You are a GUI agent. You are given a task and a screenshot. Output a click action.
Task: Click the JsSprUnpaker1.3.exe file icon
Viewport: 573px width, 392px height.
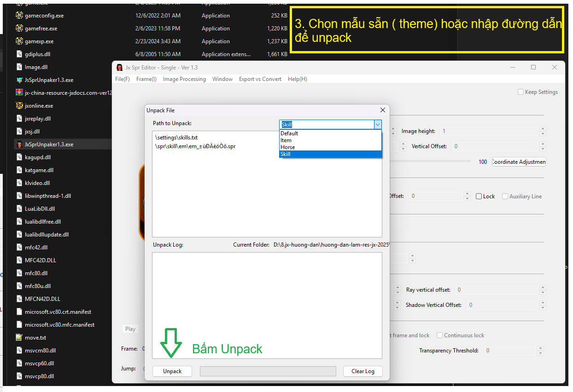(19, 80)
